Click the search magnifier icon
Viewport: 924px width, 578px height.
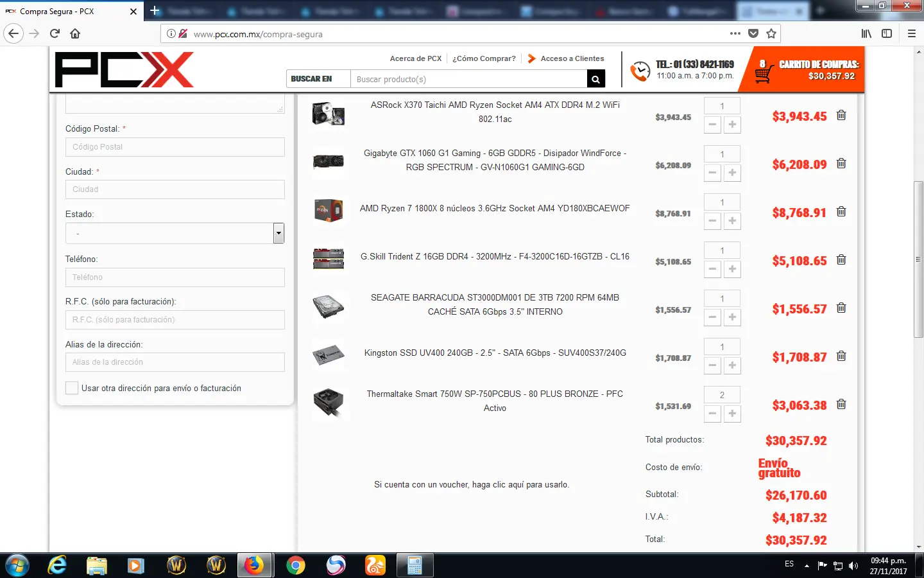pyautogui.click(x=595, y=79)
